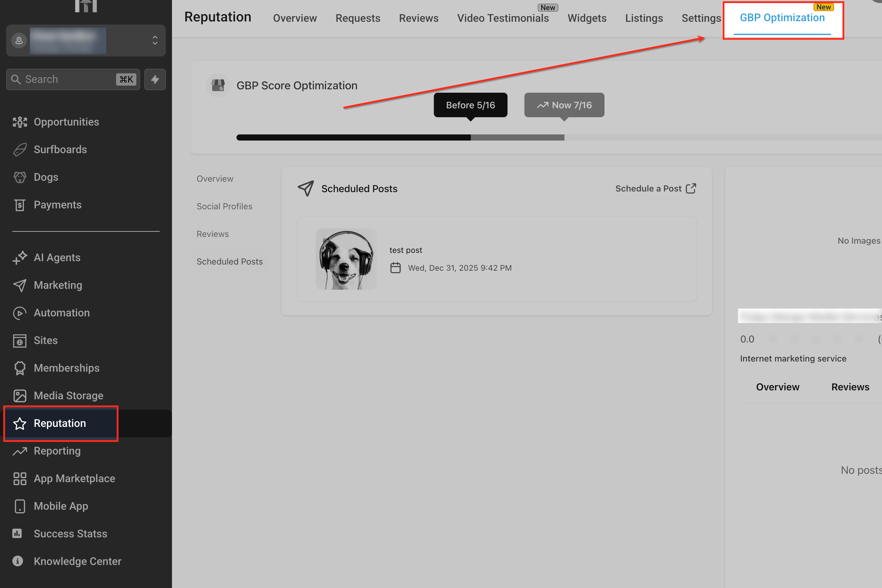The height and width of the screenshot is (588, 882).
Task: Click the Media Storage image icon
Action: pos(20,396)
